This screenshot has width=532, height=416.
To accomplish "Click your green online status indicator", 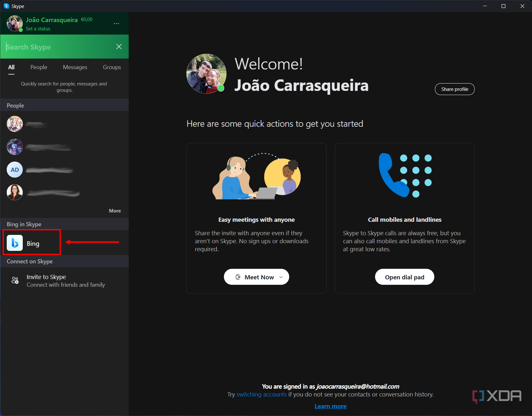I will 20,30.
